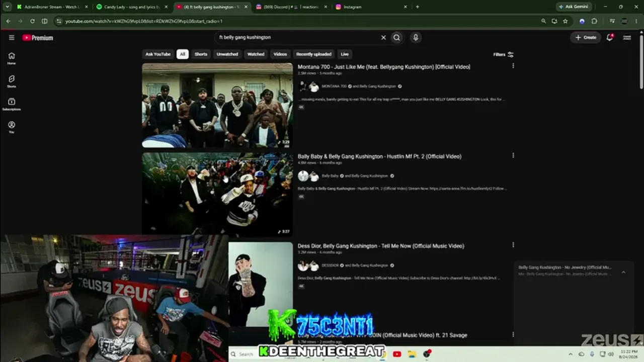Open the YouTube account avatar menu
The height and width of the screenshot is (362, 644).
[x=627, y=37]
